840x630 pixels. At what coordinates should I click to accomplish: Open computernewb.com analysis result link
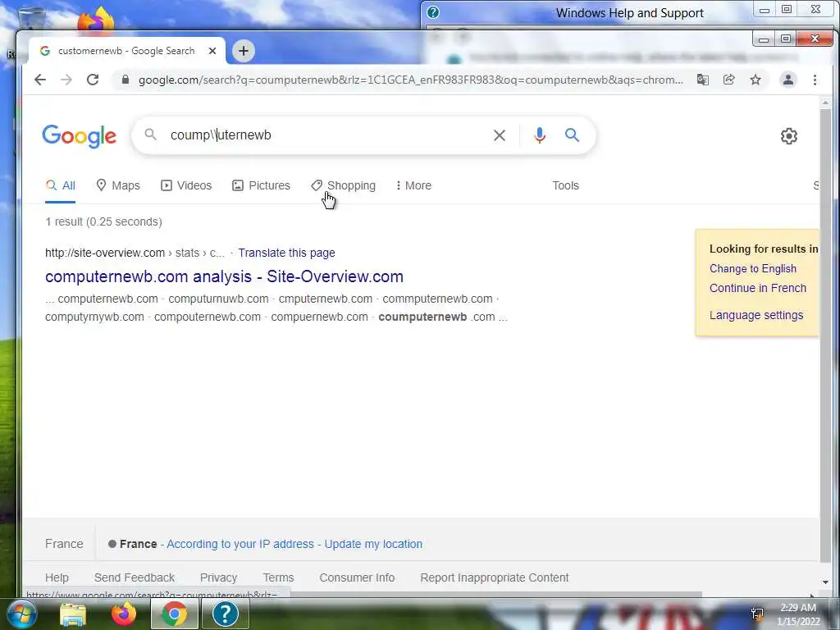224,276
